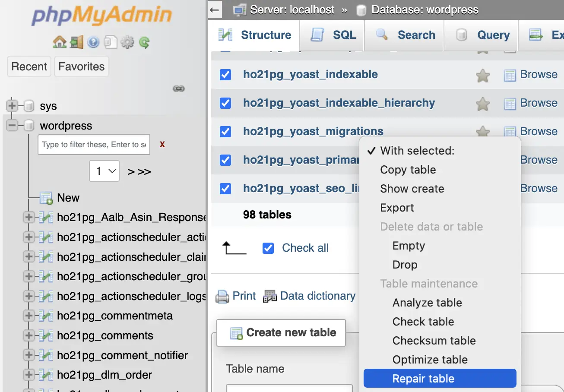
Task: Favorite the ho21pg_yoast_indexable table star
Action: [482, 76]
